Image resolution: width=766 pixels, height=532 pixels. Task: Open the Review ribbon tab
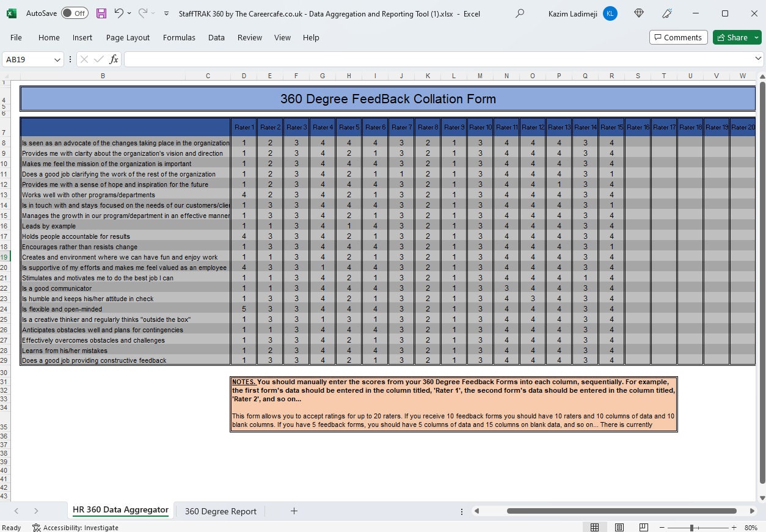coord(249,37)
